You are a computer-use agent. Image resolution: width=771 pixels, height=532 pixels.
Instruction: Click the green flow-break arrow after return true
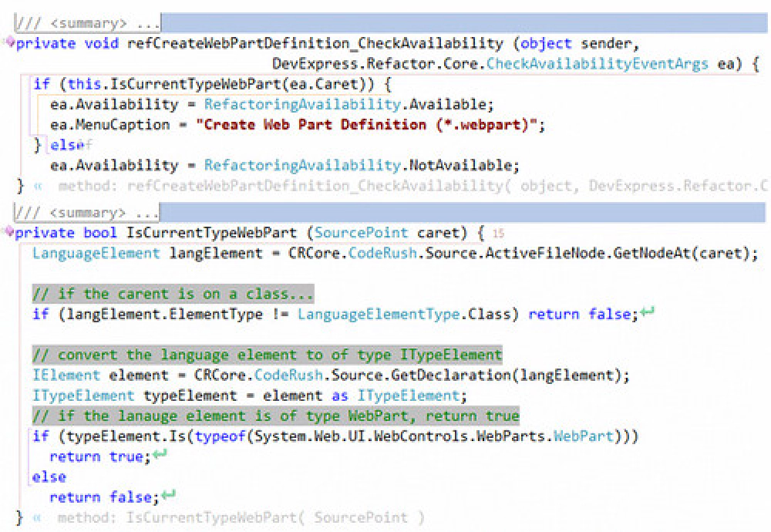pos(160,454)
